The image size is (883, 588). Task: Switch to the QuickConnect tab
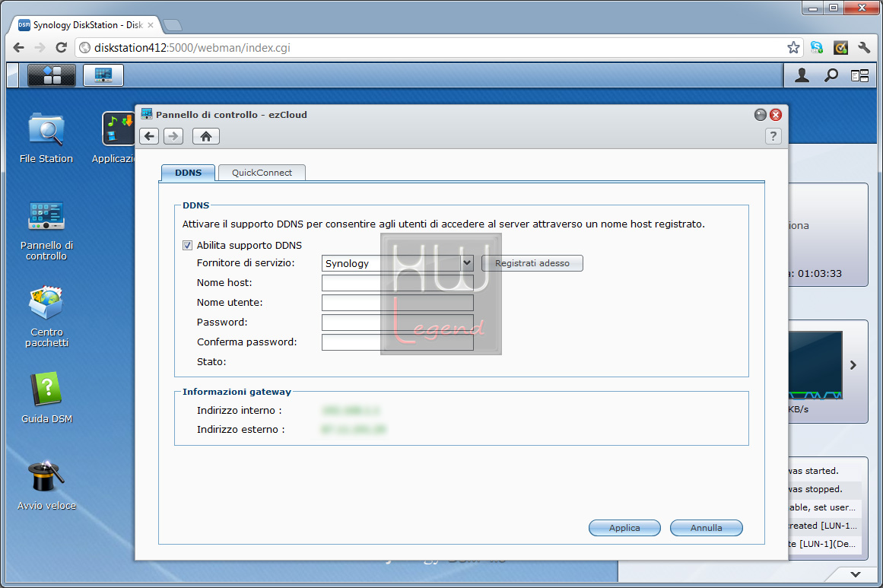[x=262, y=173]
